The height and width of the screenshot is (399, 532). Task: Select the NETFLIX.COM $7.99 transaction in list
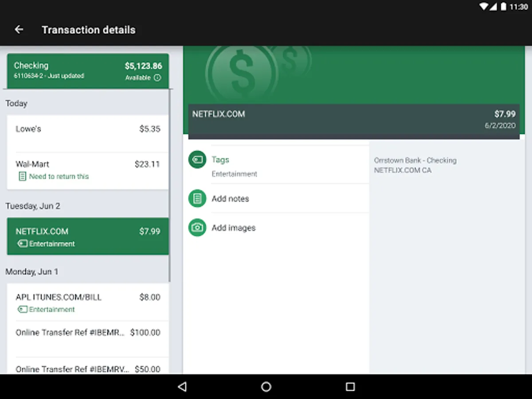coord(88,236)
